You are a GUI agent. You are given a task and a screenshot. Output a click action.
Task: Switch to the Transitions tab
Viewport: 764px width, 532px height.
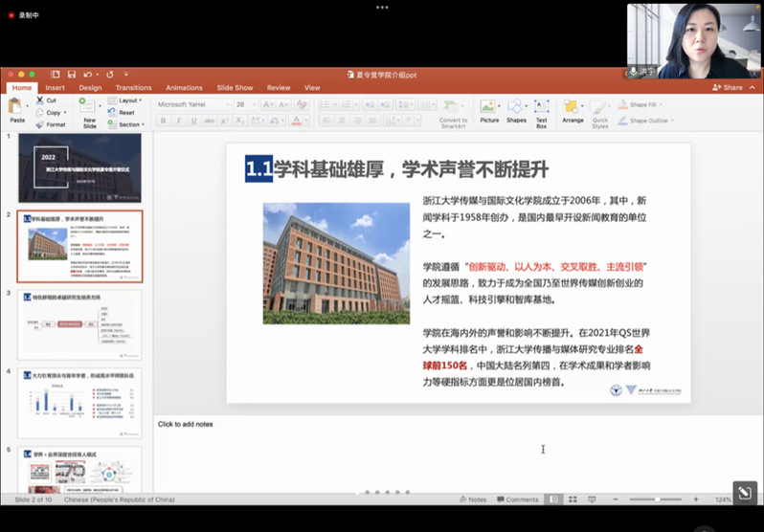(x=133, y=88)
